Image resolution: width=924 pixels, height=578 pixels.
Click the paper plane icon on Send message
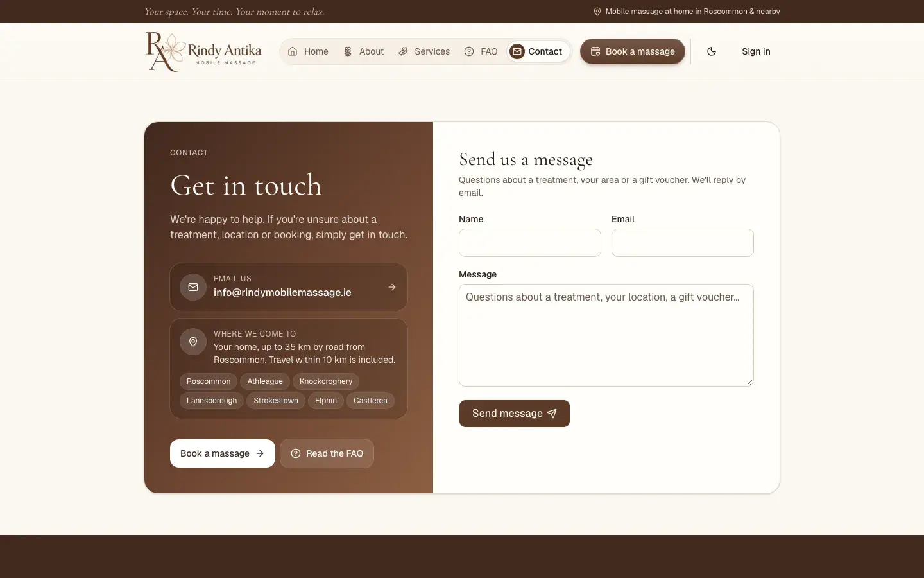click(552, 414)
